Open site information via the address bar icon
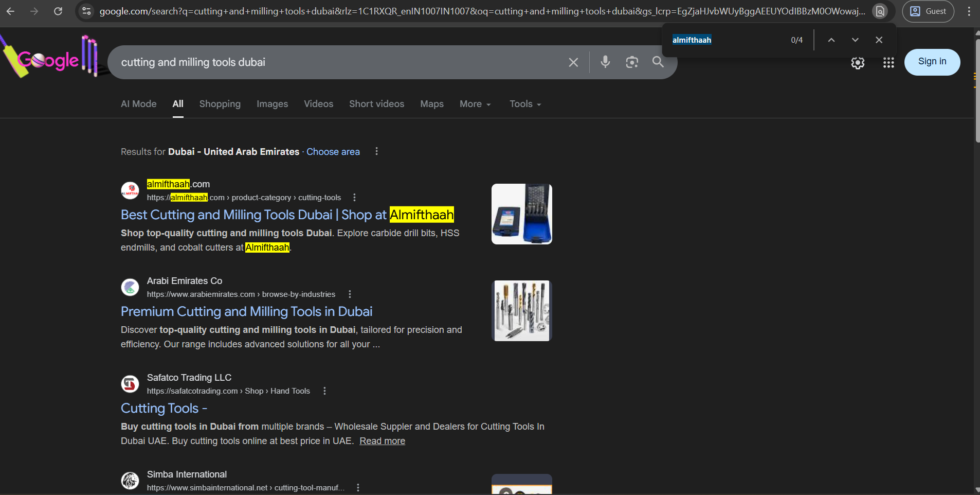980x495 pixels. (86, 11)
